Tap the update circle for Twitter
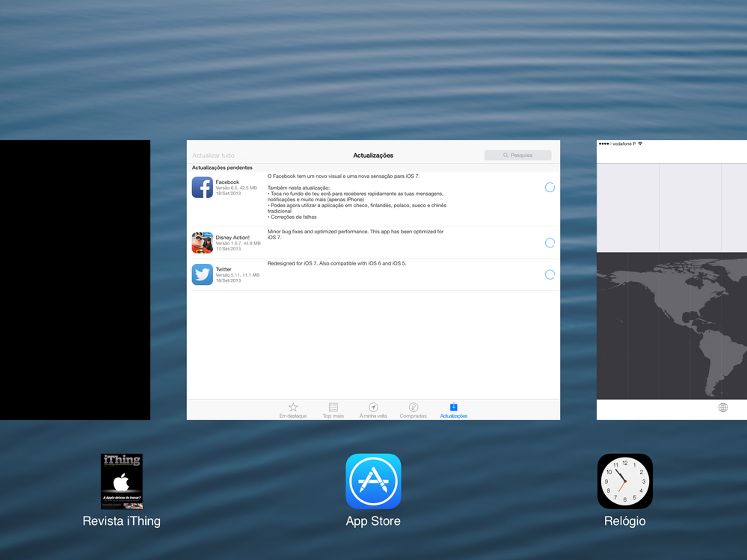 550,274
